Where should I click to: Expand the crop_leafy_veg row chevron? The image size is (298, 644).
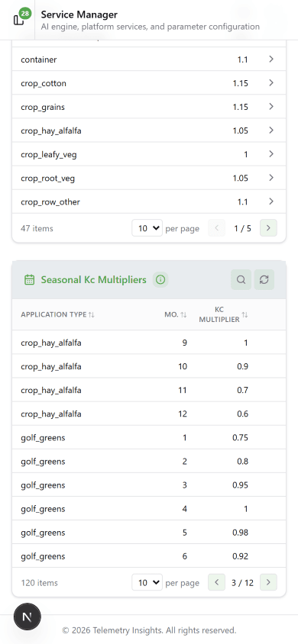(x=270, y=154)
